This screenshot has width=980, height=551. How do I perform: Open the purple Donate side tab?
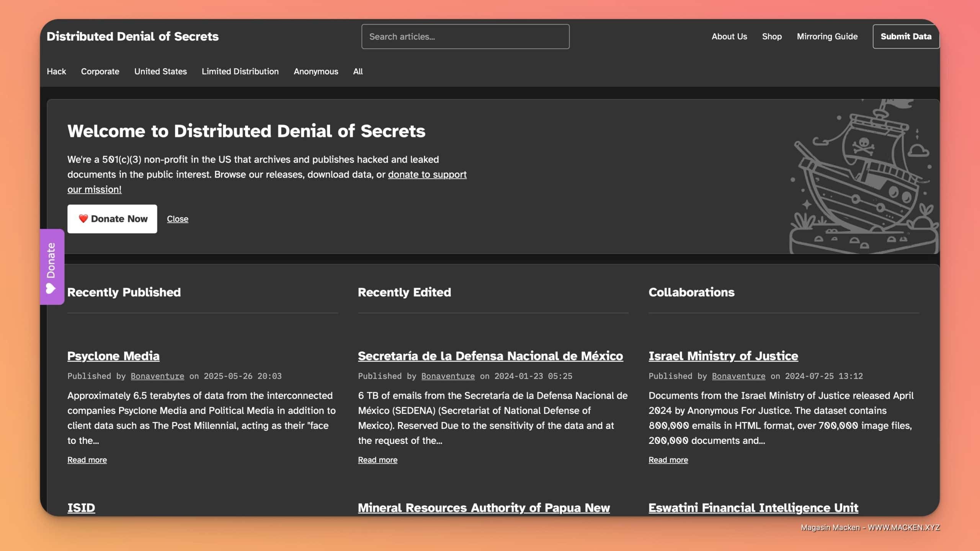[x=52, y=267]
